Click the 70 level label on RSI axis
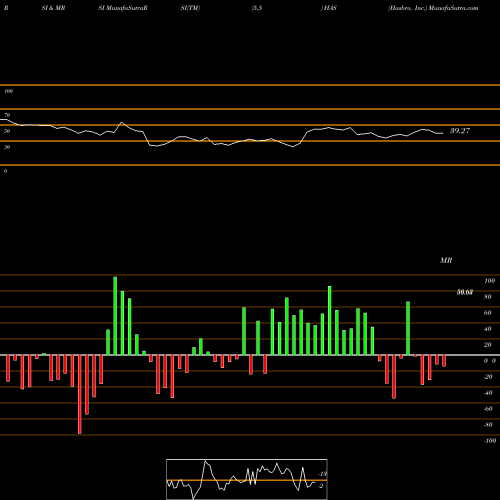The image size is (500, 500). click(x=7, y=115)
